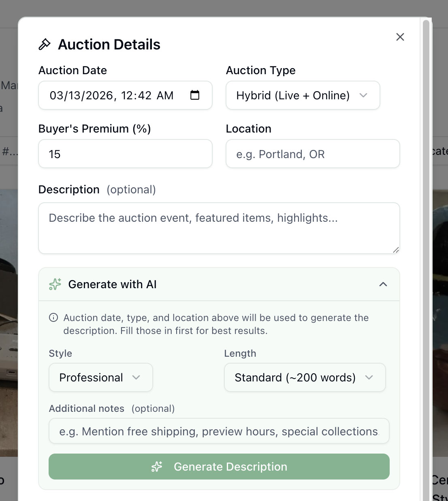Screen dimensions: 448x501
Task: Click the dialog's vertical scrollbar
Action: coord(426,243)
